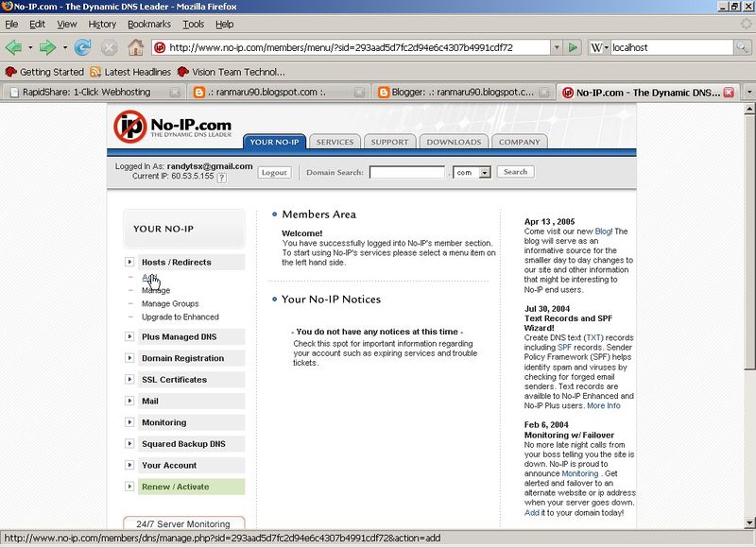Image resolution: width=756 pixels, height=548 pixels.
Task: Open the SERVICES site tab
Action: [x=335, y=142]
